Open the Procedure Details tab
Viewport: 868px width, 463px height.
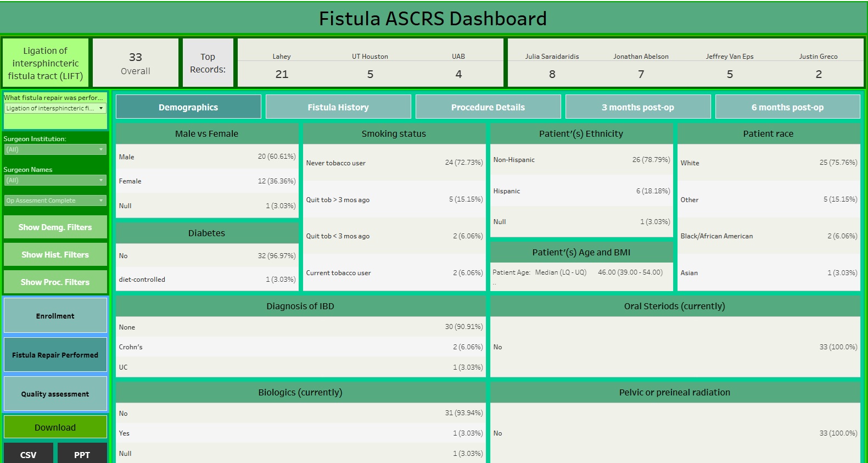(x=488, y=107)
